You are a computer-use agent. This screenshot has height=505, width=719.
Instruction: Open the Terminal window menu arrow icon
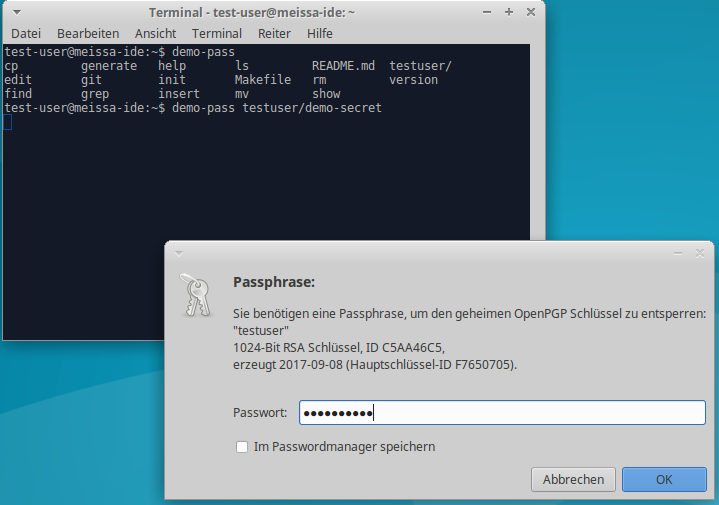click(13, 12)
